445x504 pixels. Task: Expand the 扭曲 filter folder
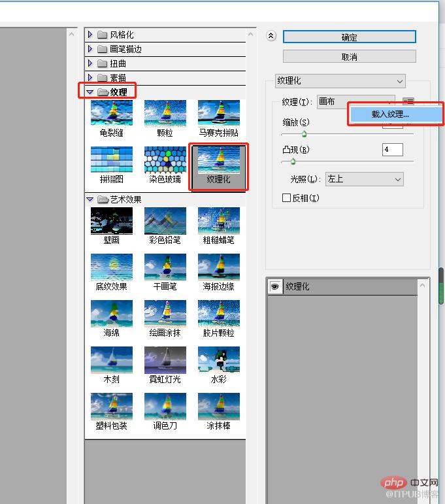pos(90,63)
